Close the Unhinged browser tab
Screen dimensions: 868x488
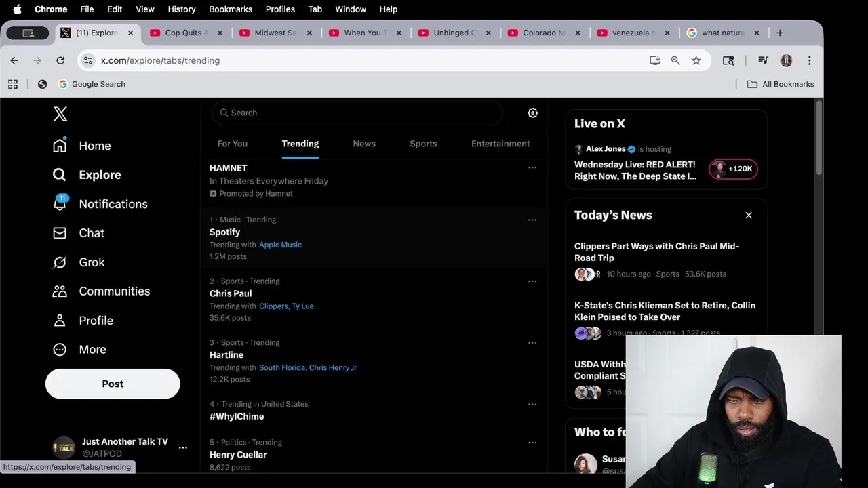point(488,33)
